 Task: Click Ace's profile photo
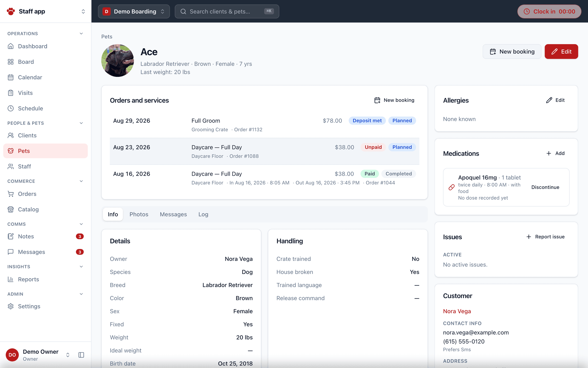click(x=118, y=60)
